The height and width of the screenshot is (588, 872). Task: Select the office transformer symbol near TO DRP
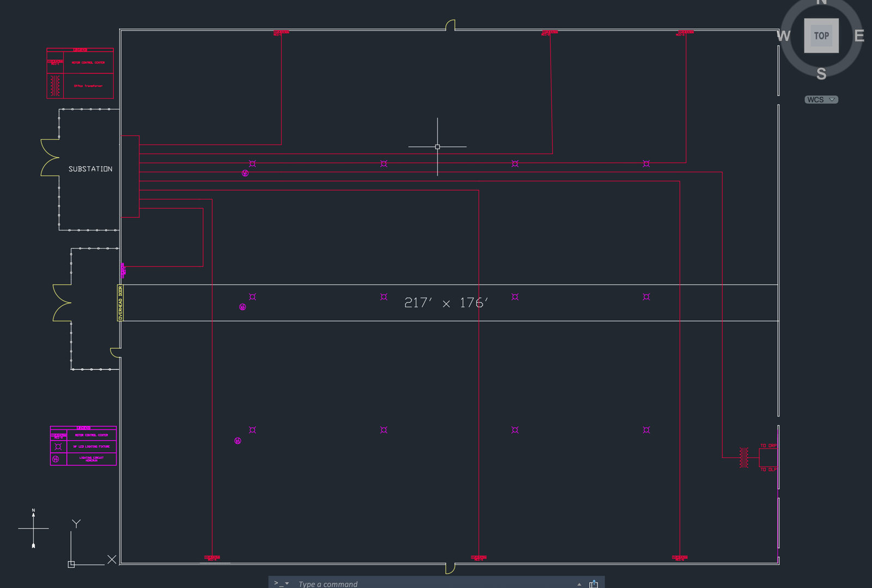(x=743, y=458)
